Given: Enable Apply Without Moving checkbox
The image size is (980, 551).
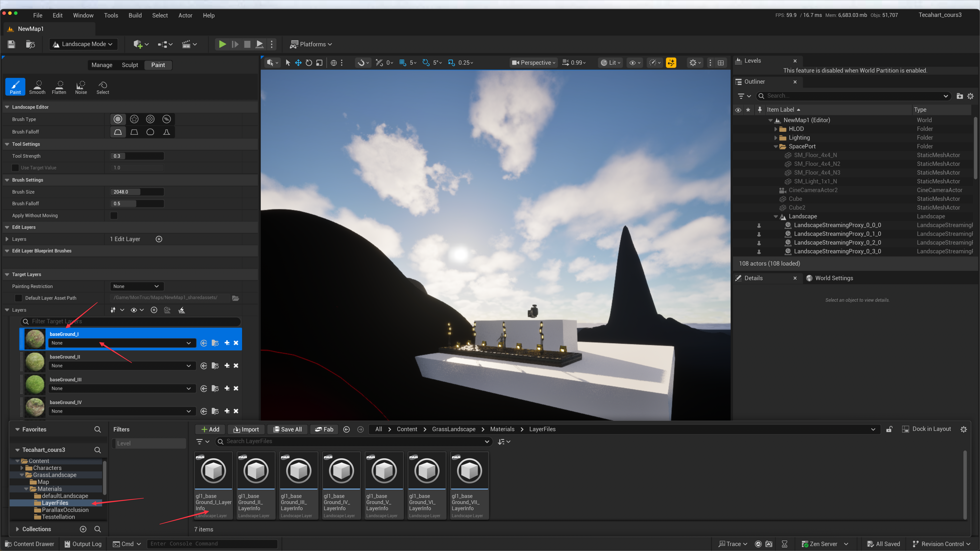Looking at the screenshot, I should 114,216.
